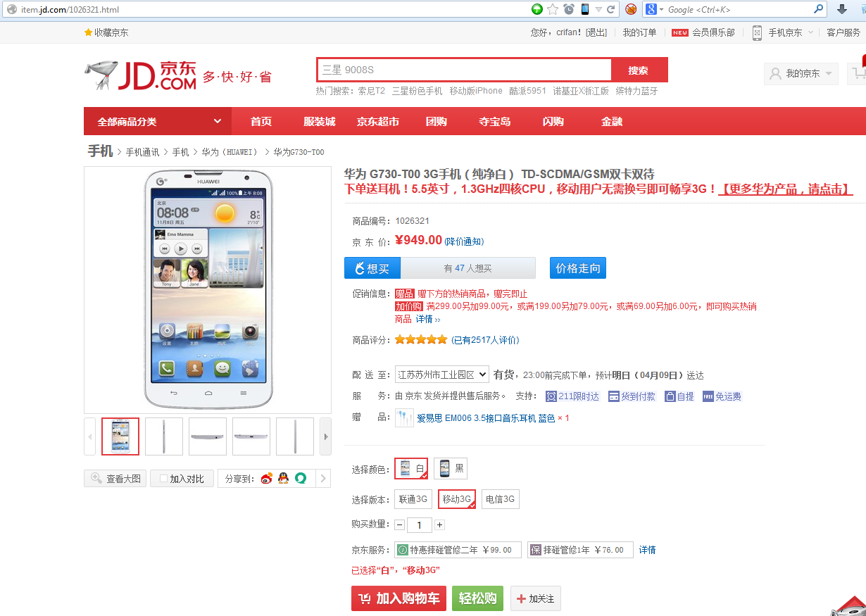Screen dimensions: 866x616
Task: Choose 联通3G version
Action: 413,499
